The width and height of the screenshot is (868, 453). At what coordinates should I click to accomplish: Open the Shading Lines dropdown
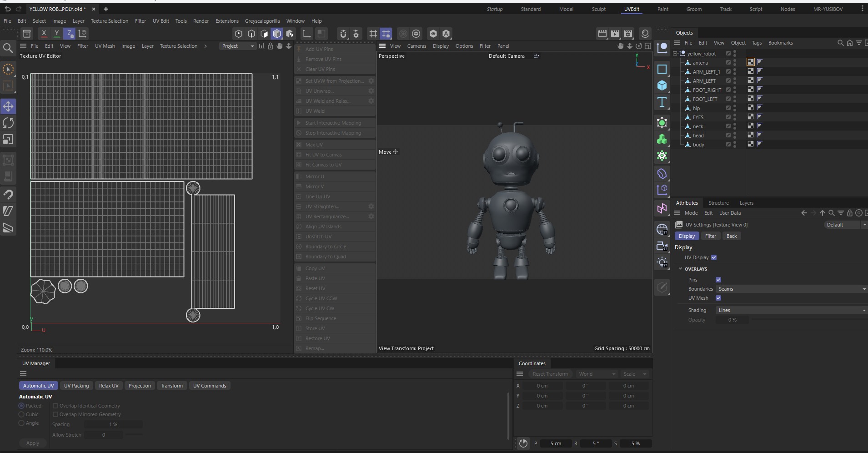click(x=791, y=310)
